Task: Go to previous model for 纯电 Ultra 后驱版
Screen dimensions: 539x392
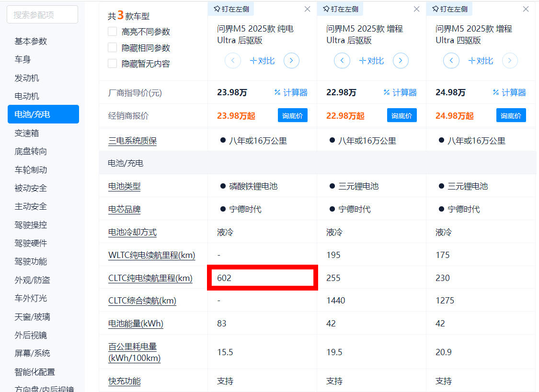Action: (x=233, y=61)
